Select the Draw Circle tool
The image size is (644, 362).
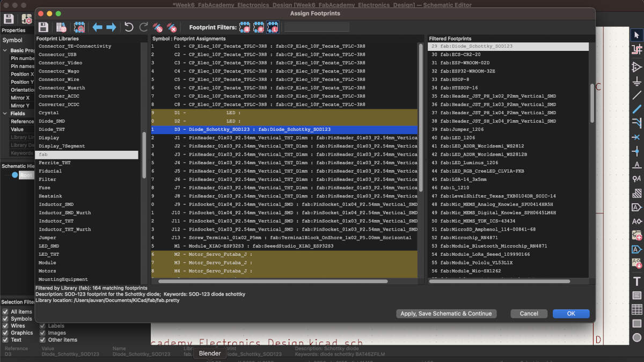click(x=637, y=337)
